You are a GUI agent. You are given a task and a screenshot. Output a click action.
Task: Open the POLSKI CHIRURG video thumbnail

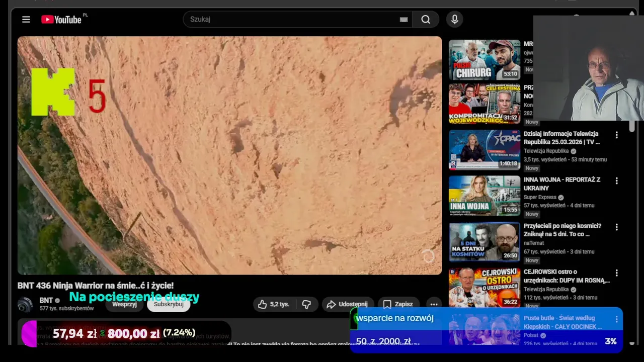(485, 60)
